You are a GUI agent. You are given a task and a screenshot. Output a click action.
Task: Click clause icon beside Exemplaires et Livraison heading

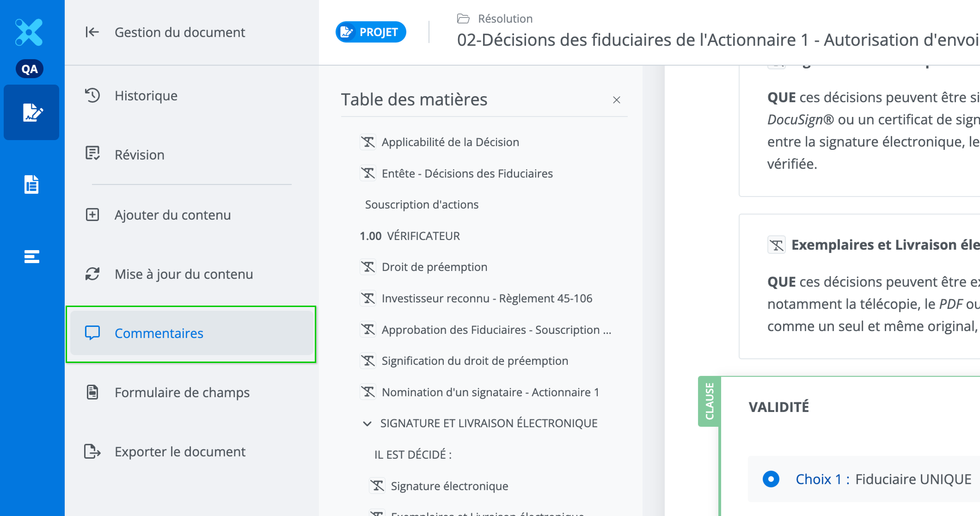[776, 245]
